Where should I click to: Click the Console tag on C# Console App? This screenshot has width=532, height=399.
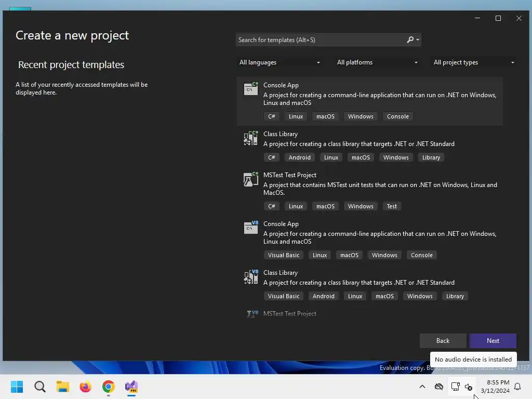(397, 116)
